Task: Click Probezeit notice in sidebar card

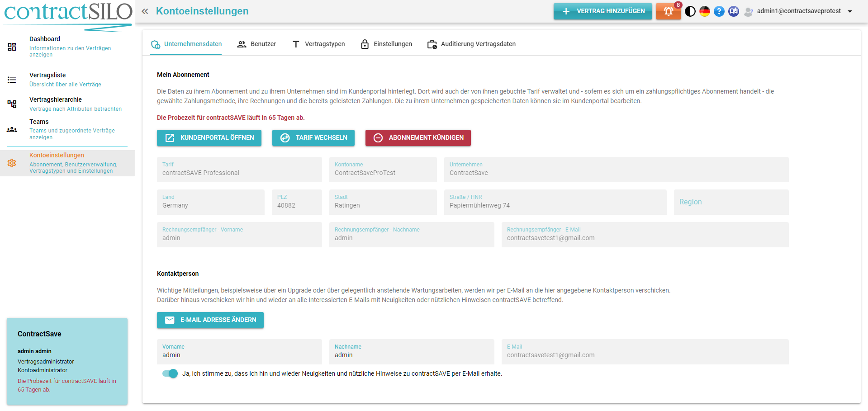Action: (67, 385)
